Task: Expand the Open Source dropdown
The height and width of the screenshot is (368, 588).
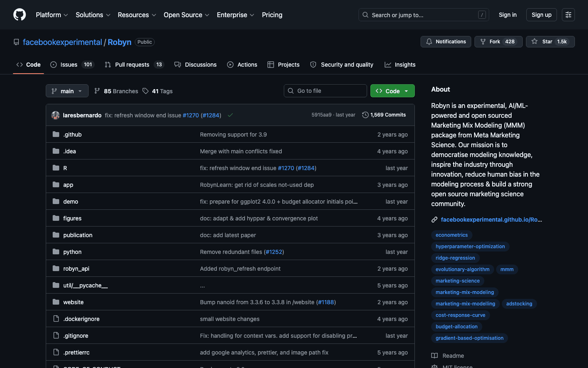Action: (x=187, y=15)
